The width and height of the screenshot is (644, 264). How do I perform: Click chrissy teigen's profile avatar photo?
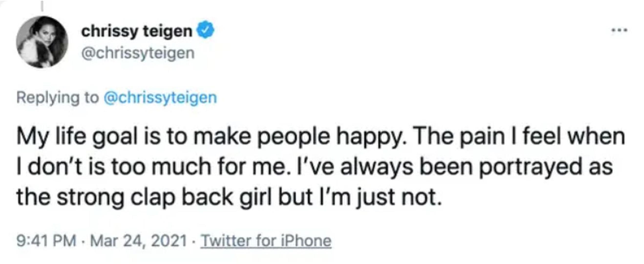tap(42, 42)
